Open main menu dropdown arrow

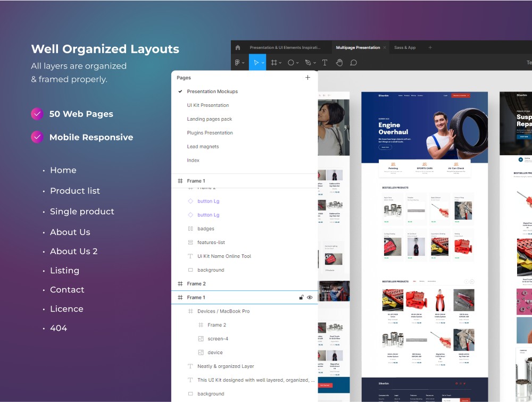pyautogui.click(x=243, y=63)
